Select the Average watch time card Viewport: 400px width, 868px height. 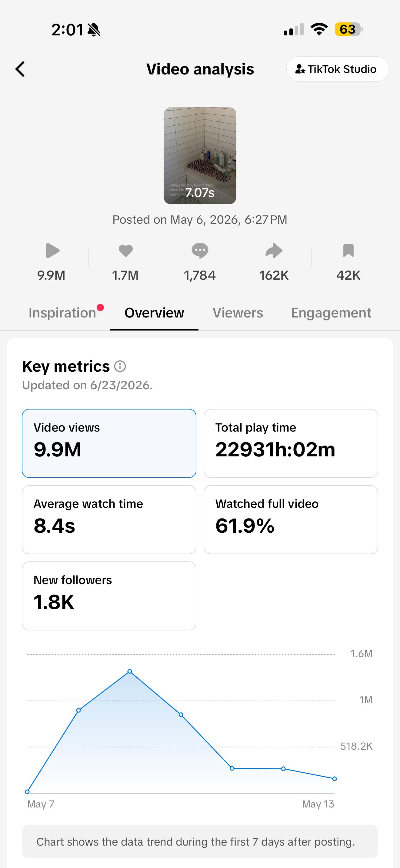click(x=109, y=520)
